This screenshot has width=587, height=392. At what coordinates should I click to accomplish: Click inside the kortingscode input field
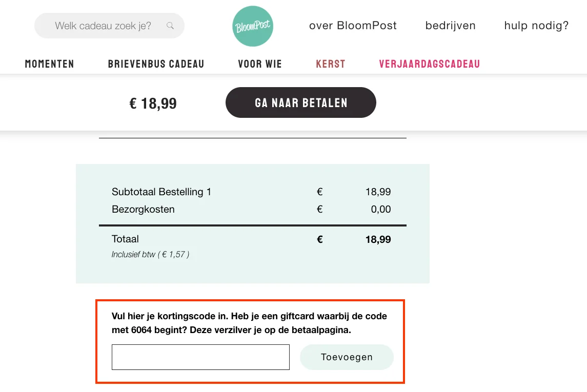coord(200,357)
